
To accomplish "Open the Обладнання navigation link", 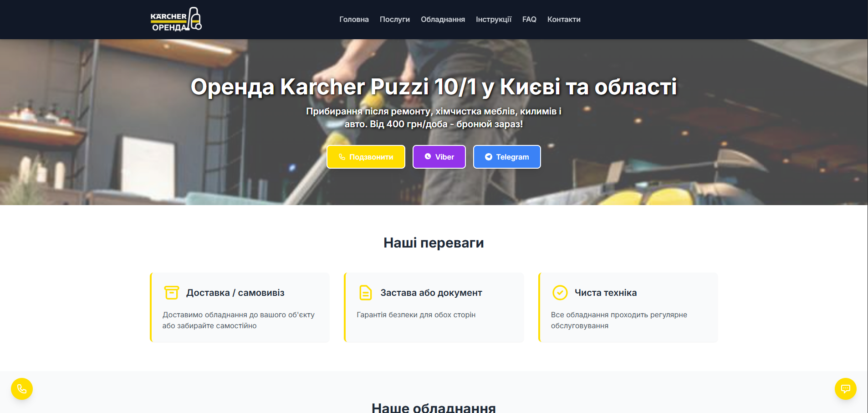I will (x=443, y=20).
